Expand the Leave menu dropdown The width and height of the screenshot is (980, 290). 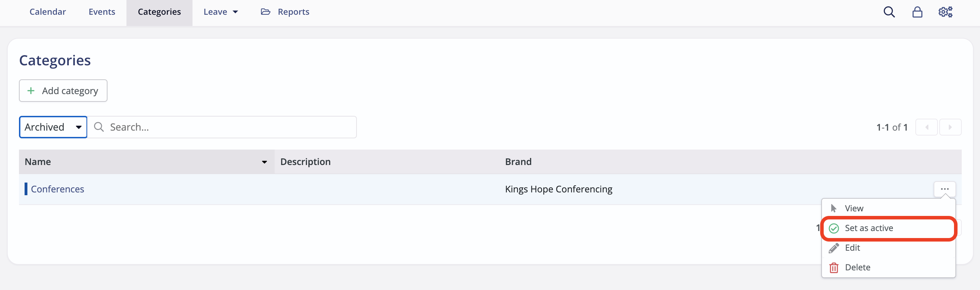221,12
